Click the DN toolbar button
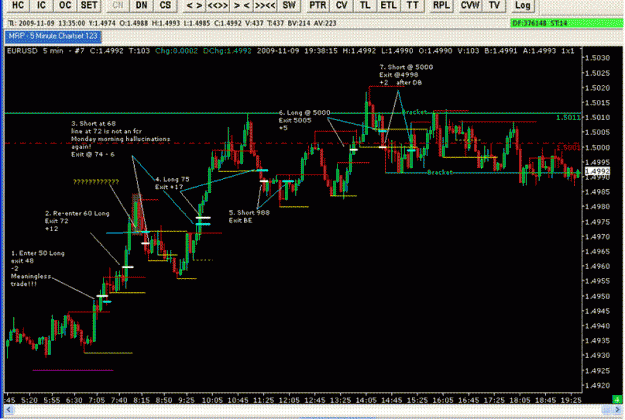The height and width of the screenshot is (420, 625). (x=142, y=5)
